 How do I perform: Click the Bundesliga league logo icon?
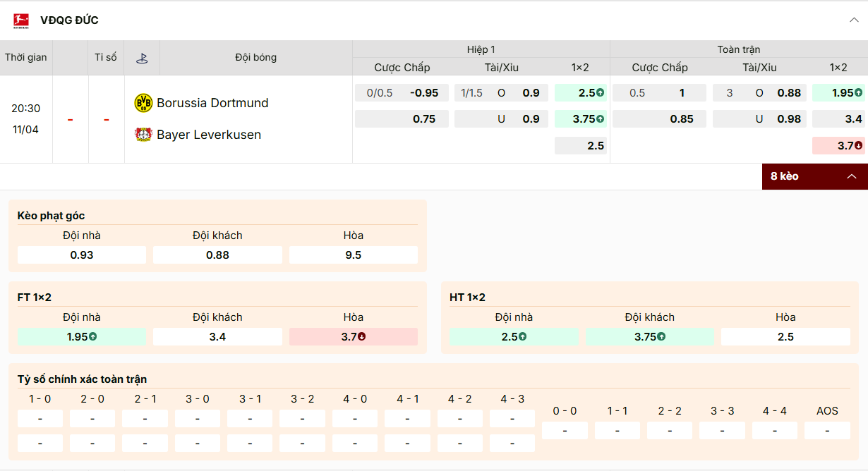point(22,20)
